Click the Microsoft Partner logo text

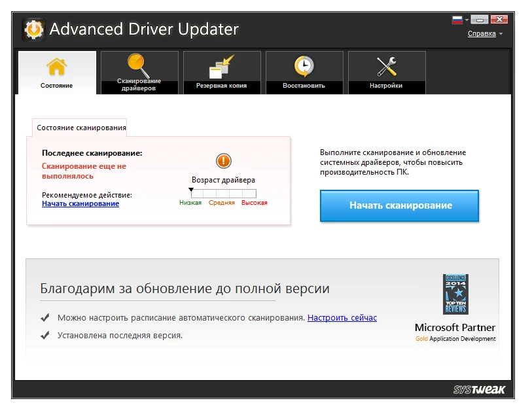(x=455, y=328)
